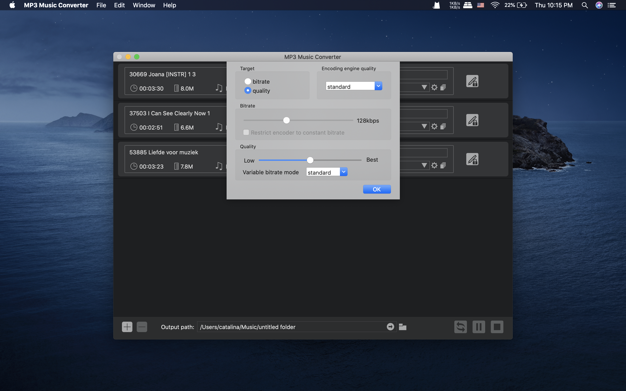
Task: Open gear settings for I Can See Clearly Now
Action: (434, 126)
